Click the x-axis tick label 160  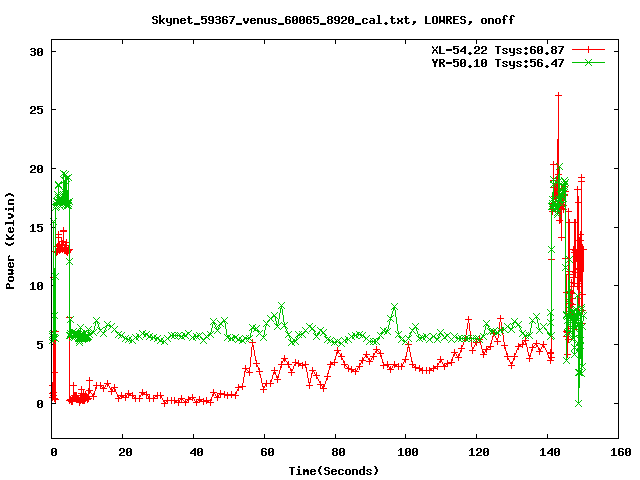621,452
